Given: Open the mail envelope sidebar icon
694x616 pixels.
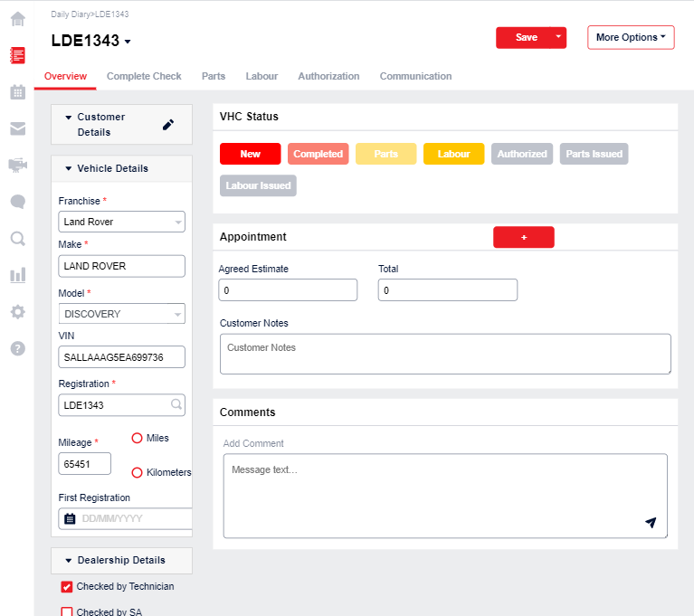Looking at the screenshot, I should [x=17, y=128].
